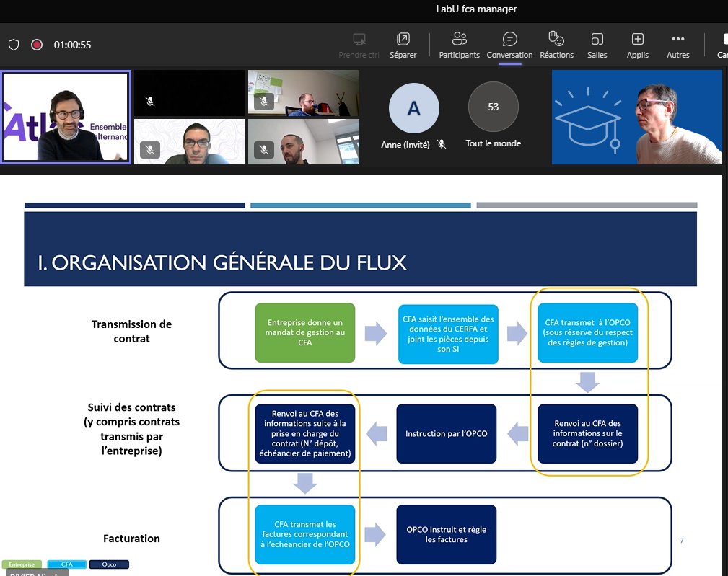
Task: Select the office participant with red beard
Action: (x=304, y=93)
